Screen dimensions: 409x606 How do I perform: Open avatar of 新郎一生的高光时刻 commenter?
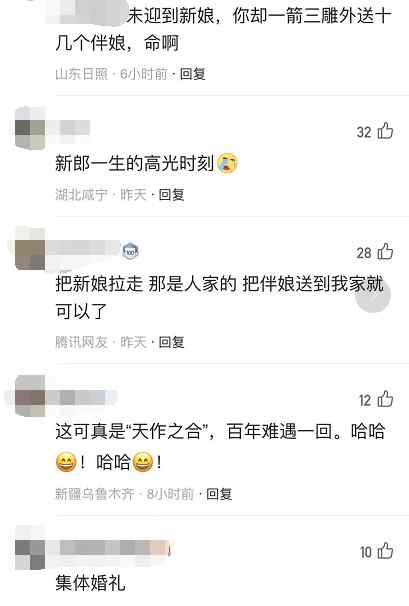coord(30,128)
